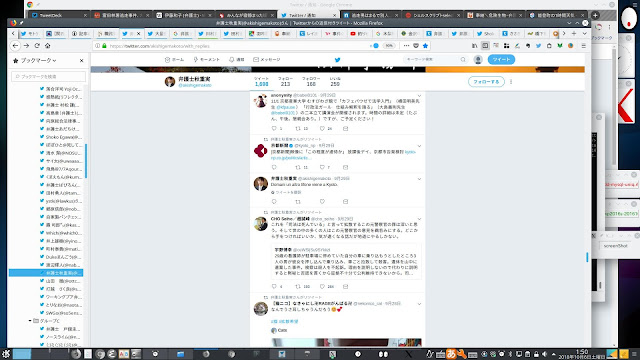This screenshot has height=360, width=640.
Task: Open page actions three-dot menu
Action: coord(406,46)
